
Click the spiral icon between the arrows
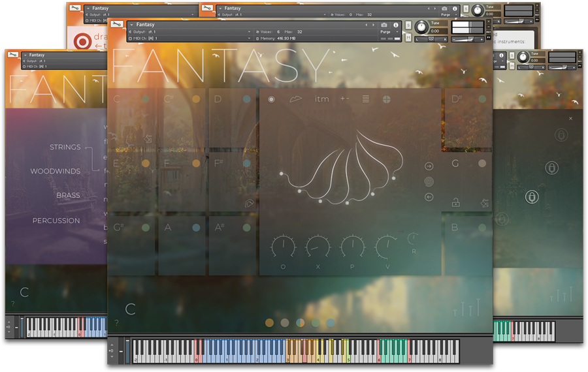[429, 182]
